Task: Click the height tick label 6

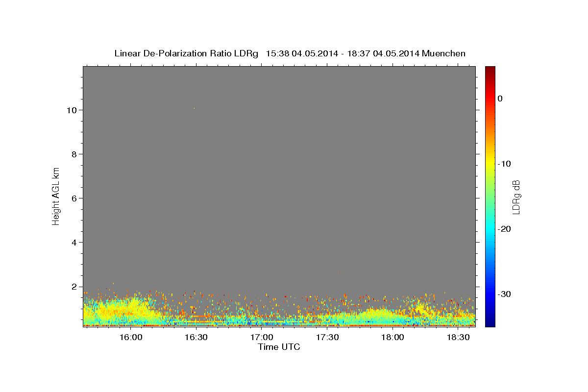Action: click(74, 198)
